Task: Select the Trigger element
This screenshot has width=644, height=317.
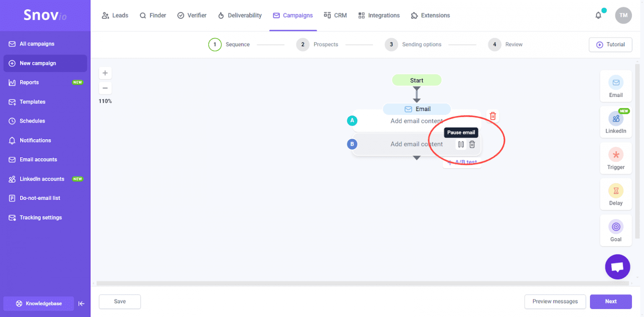Action: [x=615, y=158]
